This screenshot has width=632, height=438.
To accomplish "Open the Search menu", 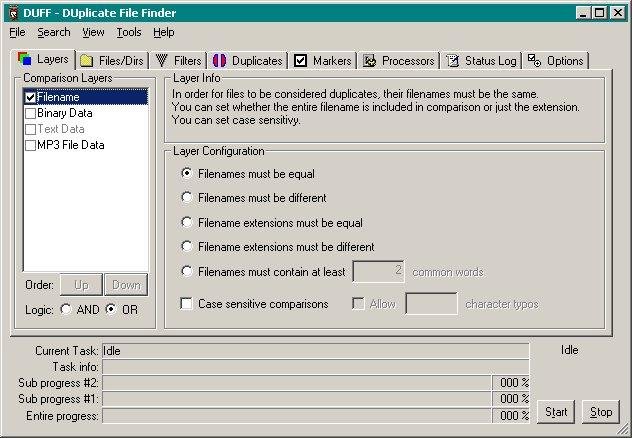I will point(54,32).
